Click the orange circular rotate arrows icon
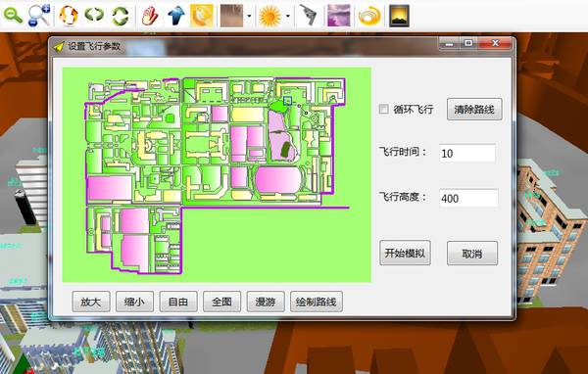Screen dimensions: 588x374 [69, 16]
